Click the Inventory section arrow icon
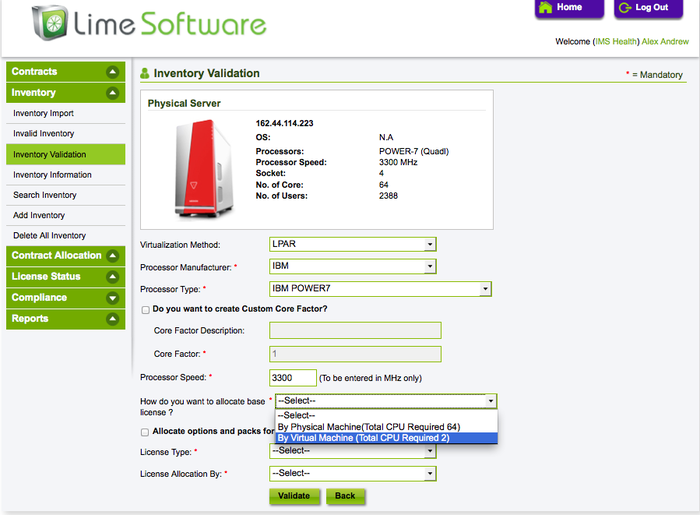700x515 pixels. 113,93
